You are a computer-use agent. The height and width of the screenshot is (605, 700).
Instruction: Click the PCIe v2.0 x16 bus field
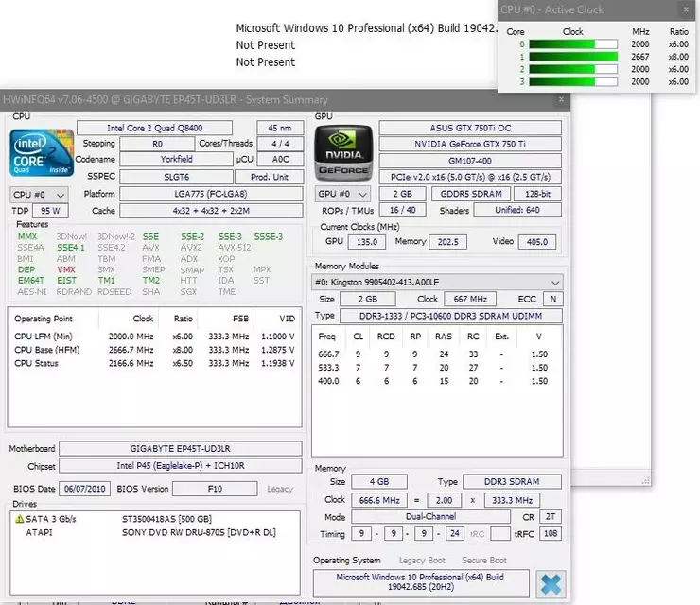470,177
